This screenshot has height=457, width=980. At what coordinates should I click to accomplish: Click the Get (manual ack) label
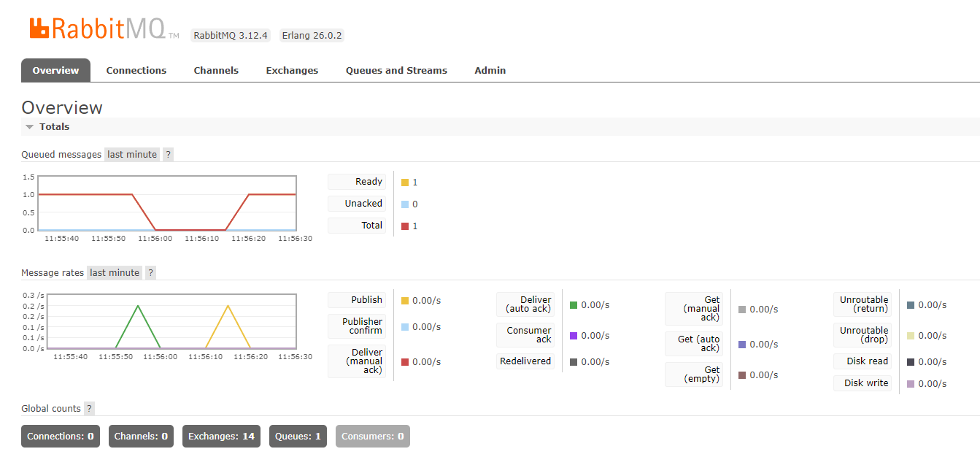pos(694,309)
